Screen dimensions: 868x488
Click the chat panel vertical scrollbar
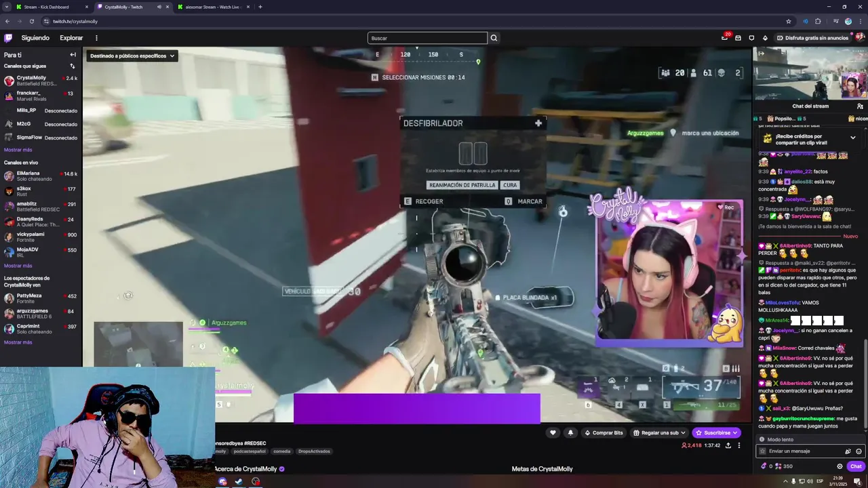tap(866, 383)
